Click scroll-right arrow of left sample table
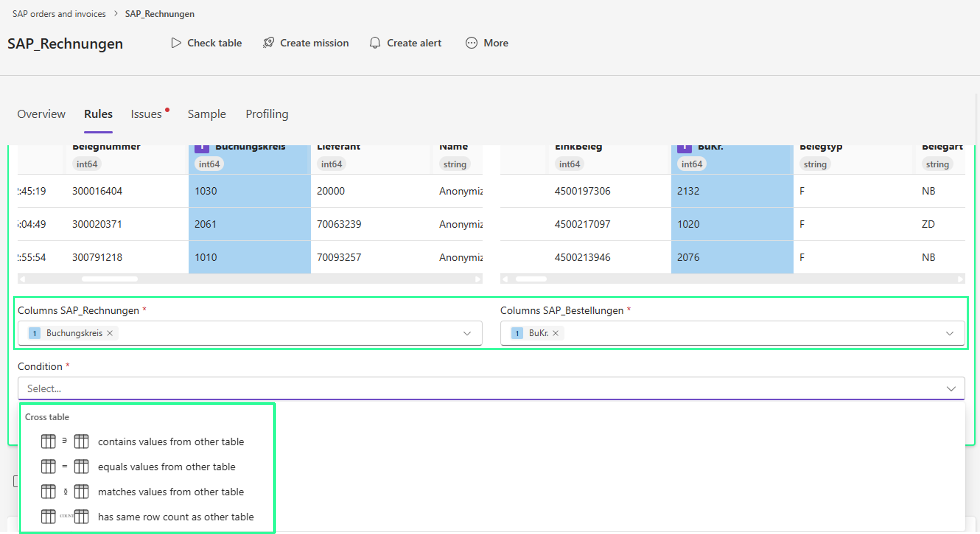980x534 pixels. pyautogui.click(x=478, y=279)
